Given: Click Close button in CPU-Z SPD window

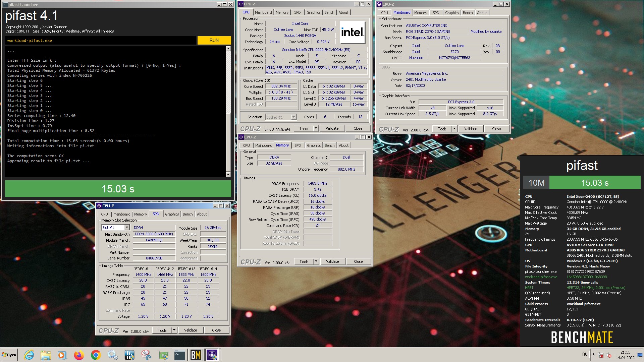Looking at the screenshot, I should tap(216, 330).
